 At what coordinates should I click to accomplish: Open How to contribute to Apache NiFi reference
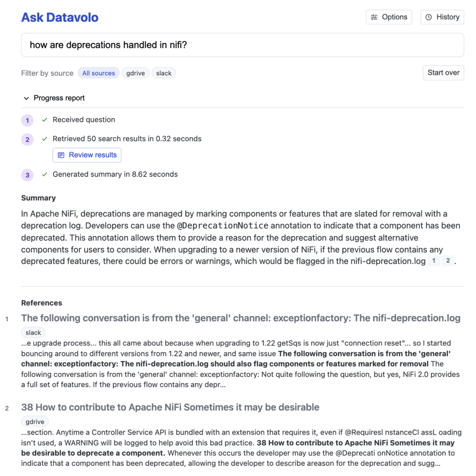[170, 408]
